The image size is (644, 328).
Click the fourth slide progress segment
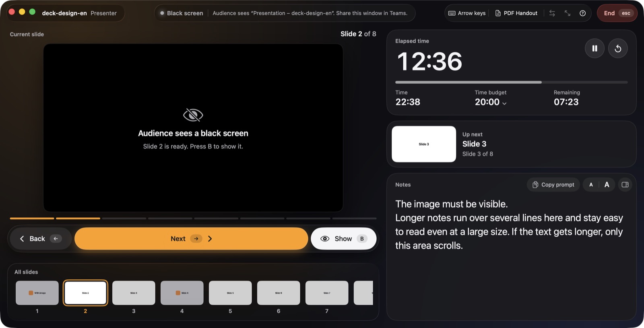point(170,219)
